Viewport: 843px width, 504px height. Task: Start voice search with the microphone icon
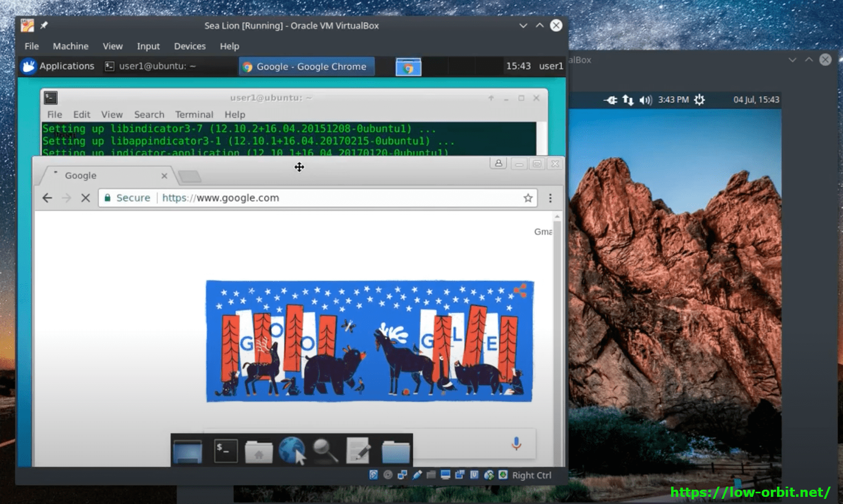516,444
